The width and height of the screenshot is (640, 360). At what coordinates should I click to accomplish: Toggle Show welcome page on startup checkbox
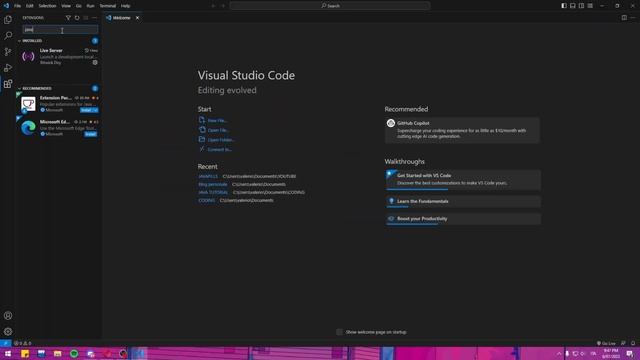pos(339,332)
